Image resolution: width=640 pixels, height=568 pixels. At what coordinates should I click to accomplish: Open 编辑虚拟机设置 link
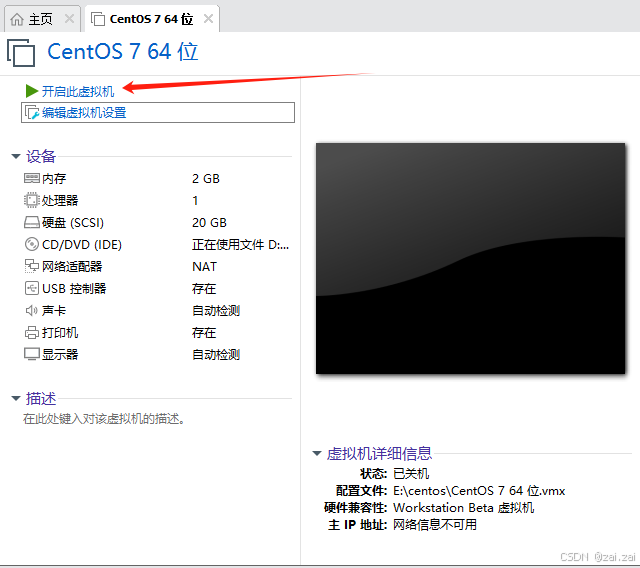[x=84, y=113]
